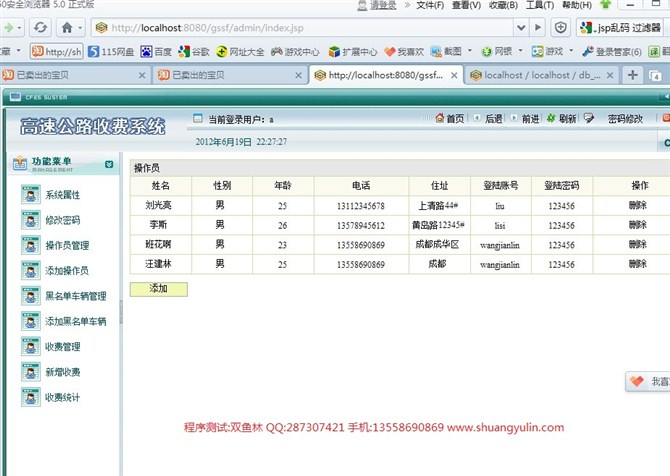This screenshot has width=670, height=476.
Task: Close the localhost:8080/gssf tab
Action: point(454,76)
